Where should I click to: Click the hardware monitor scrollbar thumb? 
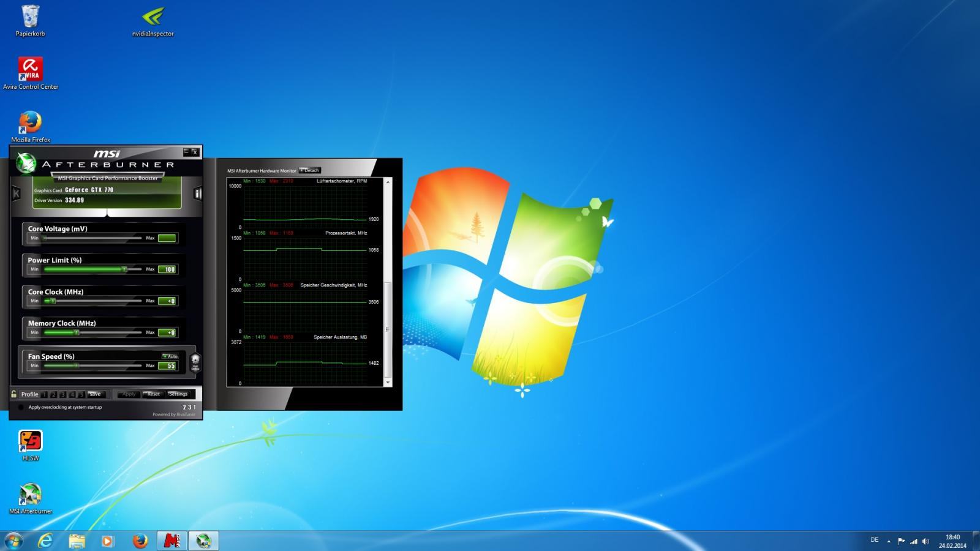pyautogui.click(x=388, y=329)
